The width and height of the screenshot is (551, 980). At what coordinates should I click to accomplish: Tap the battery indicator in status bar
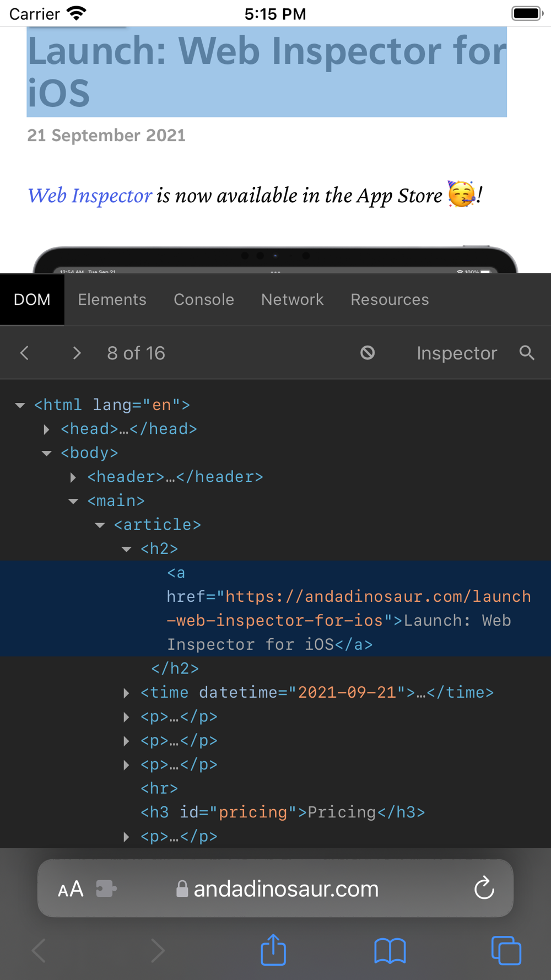(527, 13)
